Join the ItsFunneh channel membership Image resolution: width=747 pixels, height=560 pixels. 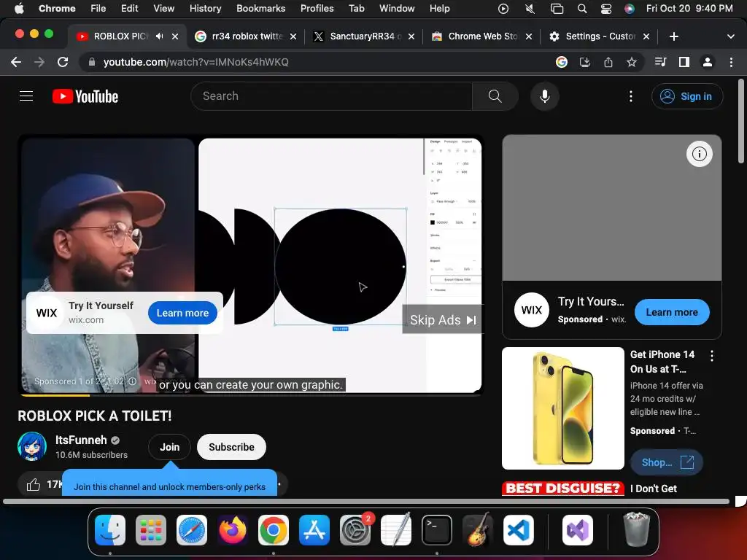tap(169, 447)
